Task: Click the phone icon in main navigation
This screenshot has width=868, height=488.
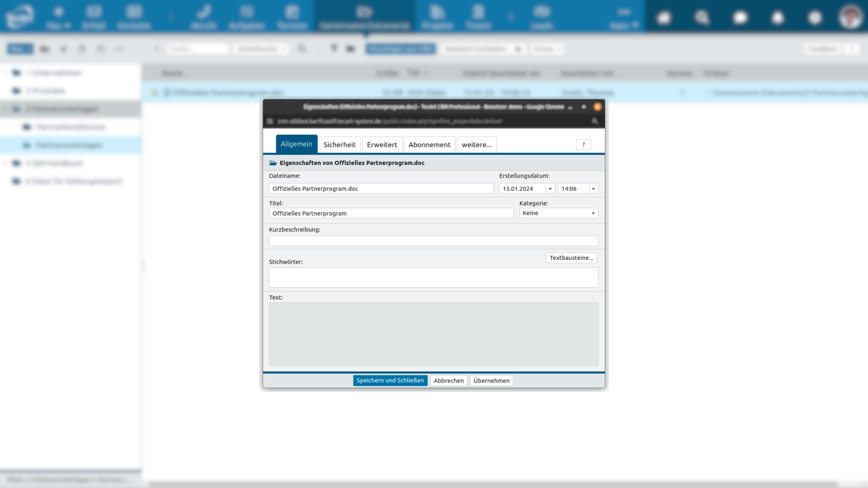Action: [x=204, y=12]
